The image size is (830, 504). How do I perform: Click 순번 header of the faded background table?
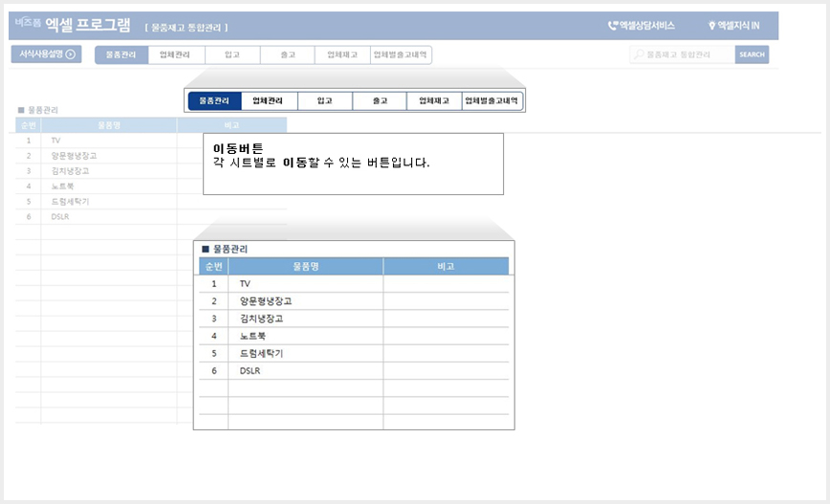28,125
